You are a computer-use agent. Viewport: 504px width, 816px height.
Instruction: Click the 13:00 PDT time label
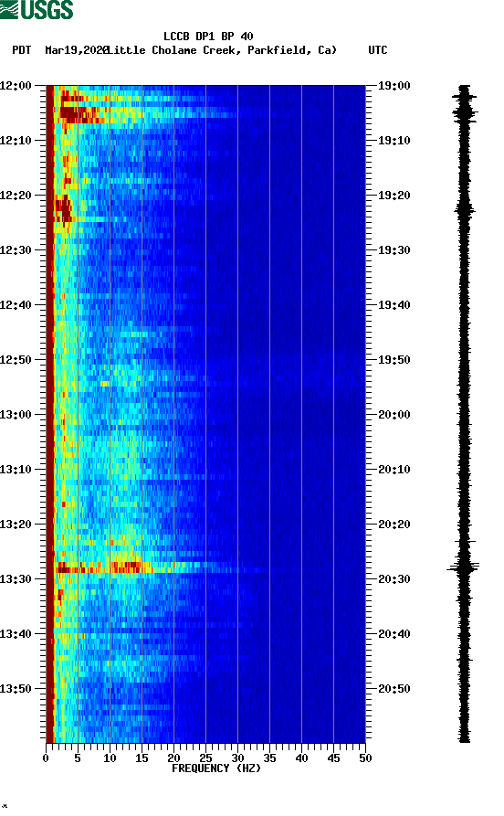pos(16,414)
